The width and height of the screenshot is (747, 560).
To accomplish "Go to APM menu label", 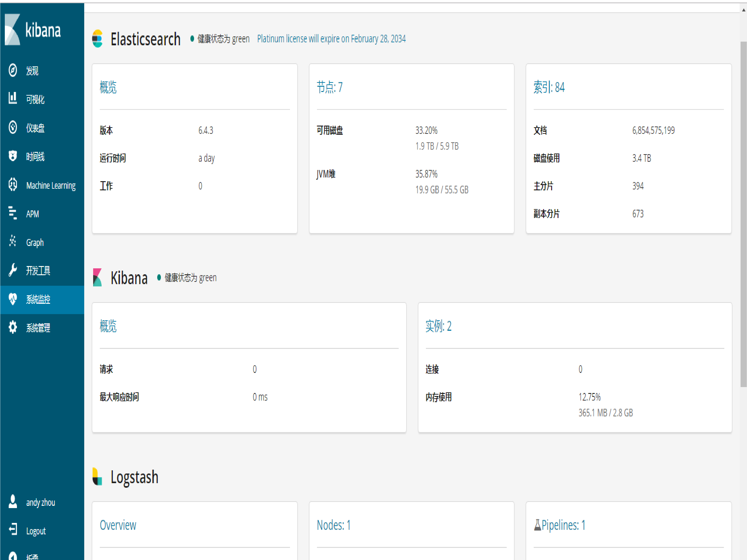I will click(33, 214).
